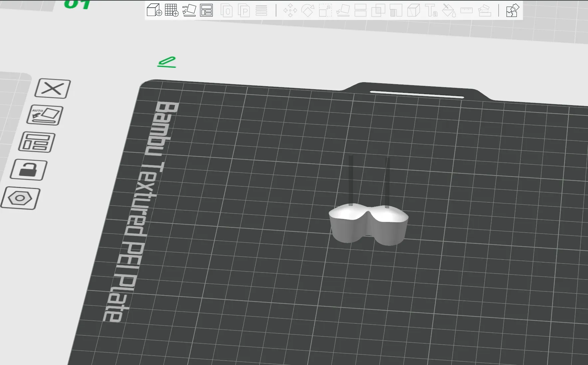Select the Cut tool
The height and width of the screenshot is (365, 588).
pyautogui.click(x=360, y=10)
